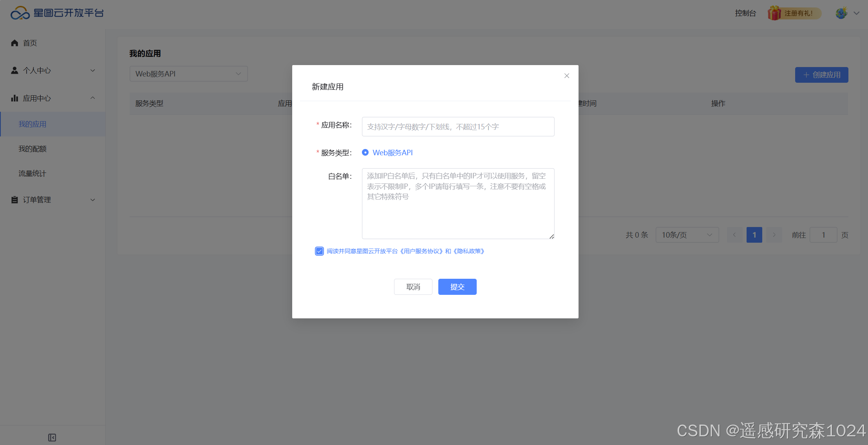Open the 10条/页 page size dropdown
Image resolution: width=868 pixels, height=445 pixels.
pyautogui.click(x=687, y=235)
